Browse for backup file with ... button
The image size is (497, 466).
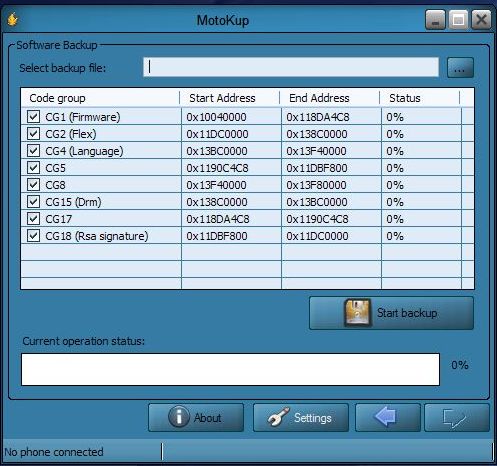(460, 68)
